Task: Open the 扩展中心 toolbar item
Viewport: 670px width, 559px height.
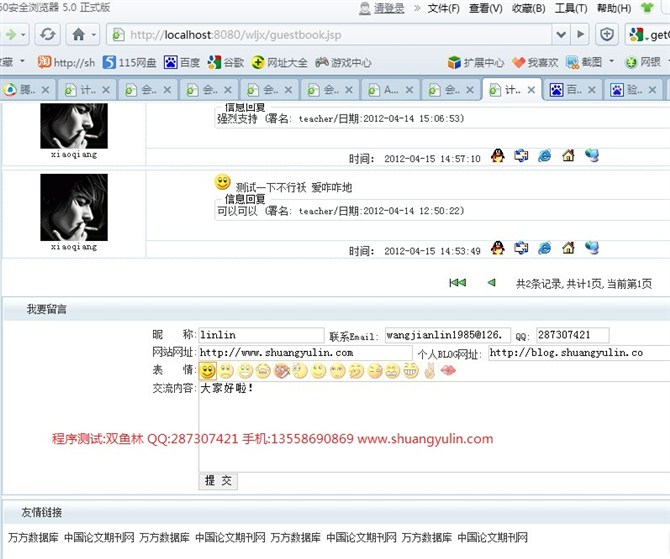Action: [x=476, y=62]
